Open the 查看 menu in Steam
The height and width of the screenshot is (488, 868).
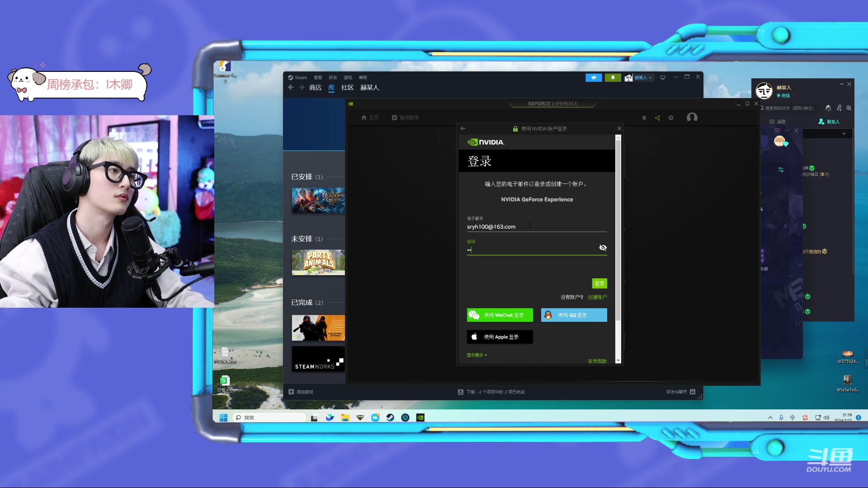pyautogui.click(x=318, y=77)
